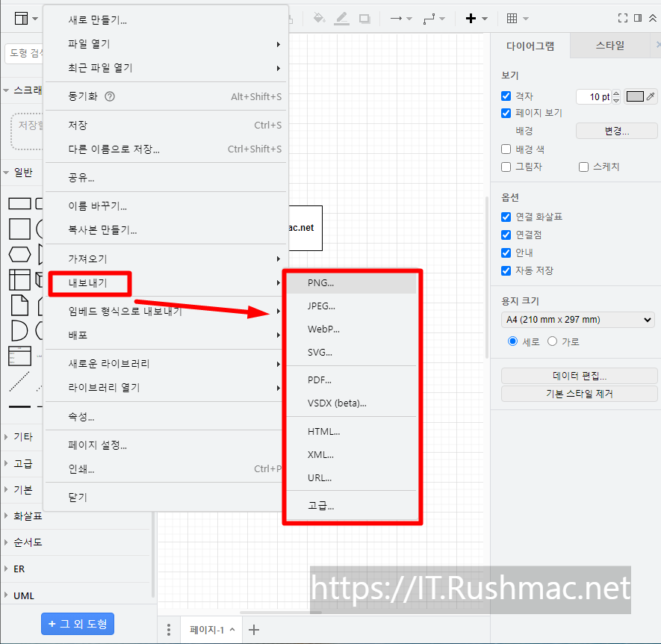
Task: Toggle the 안내 checkbox
Action: coord(506,253)
